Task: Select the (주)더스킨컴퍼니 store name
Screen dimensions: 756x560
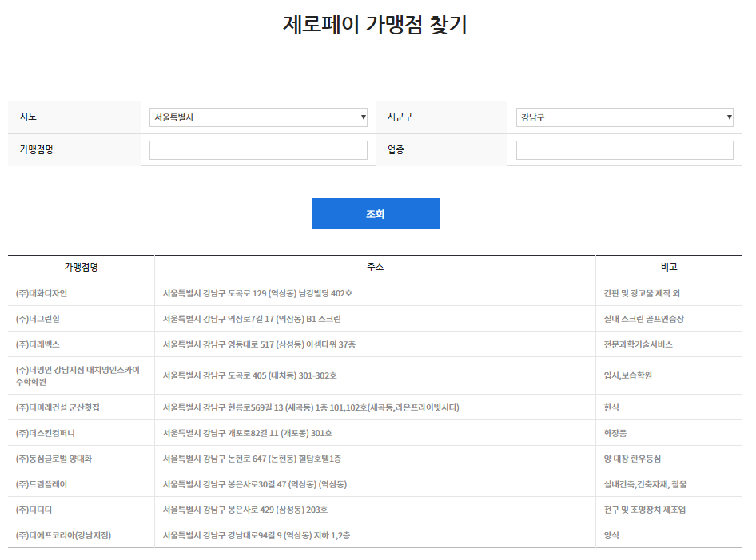Action: click(x=46, y=433)
